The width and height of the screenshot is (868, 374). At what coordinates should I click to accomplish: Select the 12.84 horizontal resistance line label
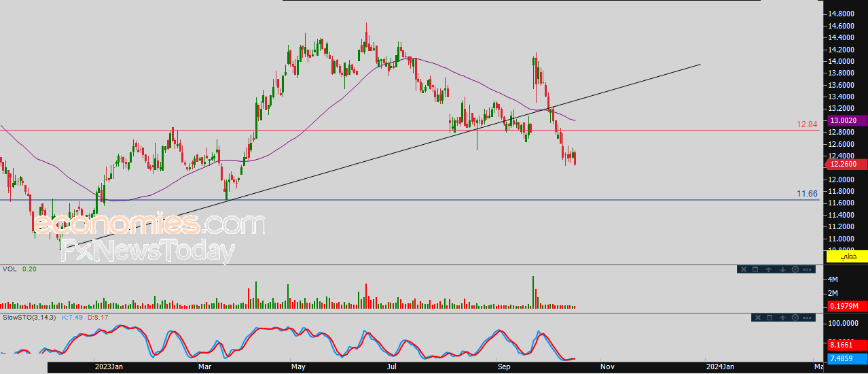click(807, 124)
